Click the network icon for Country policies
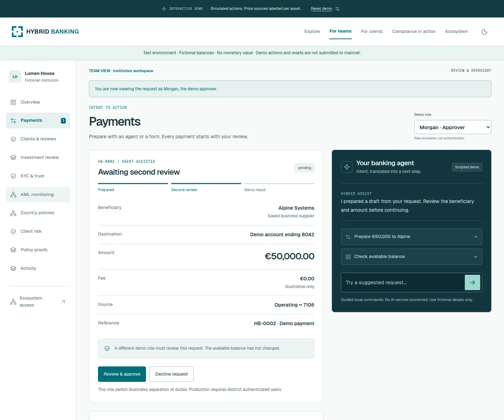This screenshot has height=420, width=504. pos(13,213)
